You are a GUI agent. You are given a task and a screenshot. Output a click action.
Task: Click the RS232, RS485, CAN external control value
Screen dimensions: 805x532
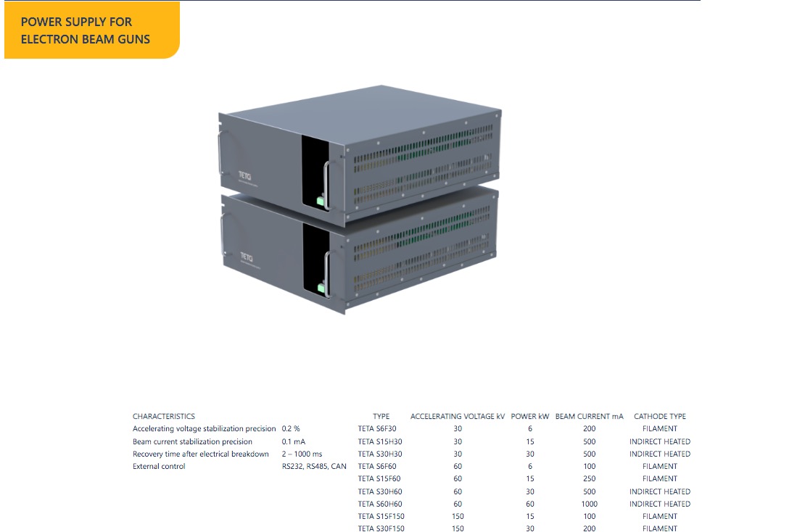314,466
